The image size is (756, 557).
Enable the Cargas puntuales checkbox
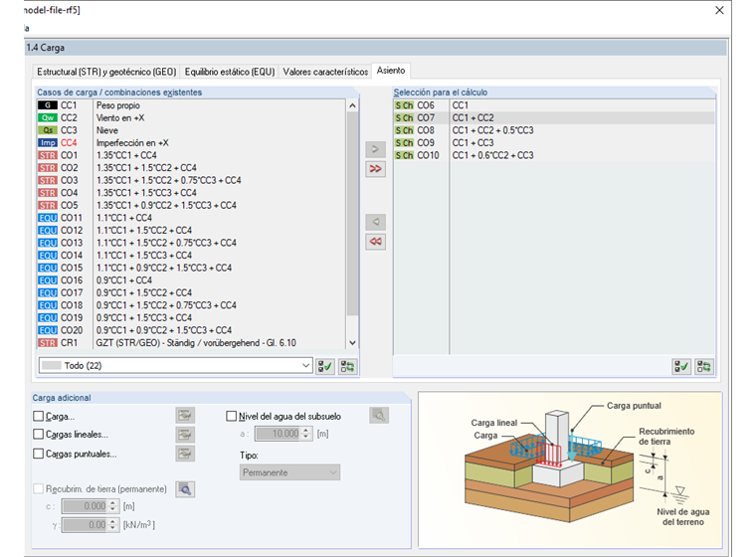point(39,454)
